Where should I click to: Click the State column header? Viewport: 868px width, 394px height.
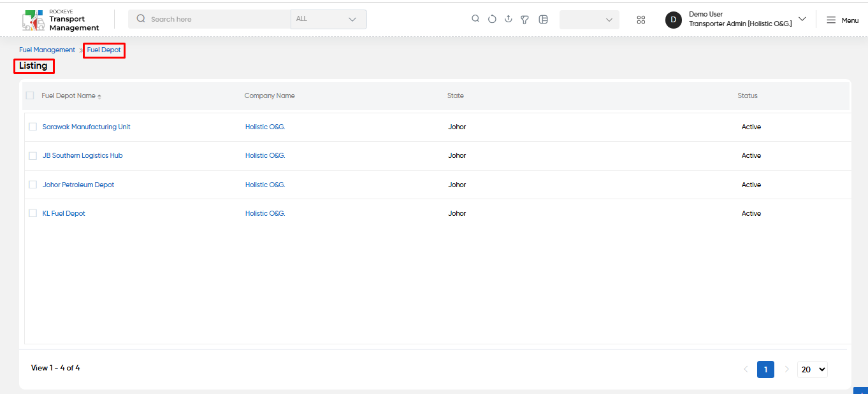pyautogui.click(x=456, y=95)
